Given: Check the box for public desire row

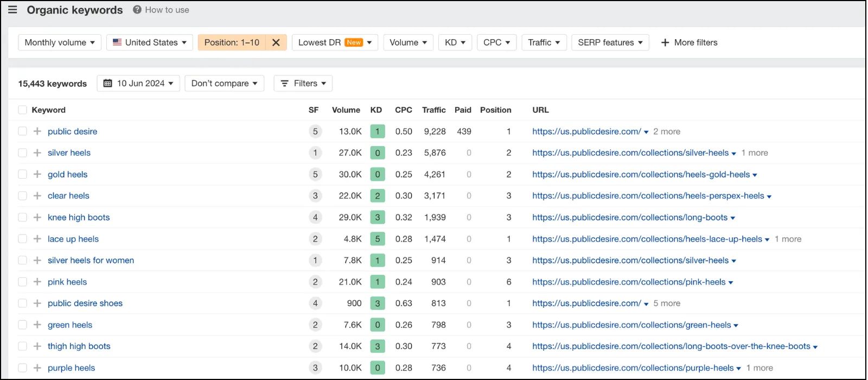Looking at the screenshot, I should tap(22, 131).
